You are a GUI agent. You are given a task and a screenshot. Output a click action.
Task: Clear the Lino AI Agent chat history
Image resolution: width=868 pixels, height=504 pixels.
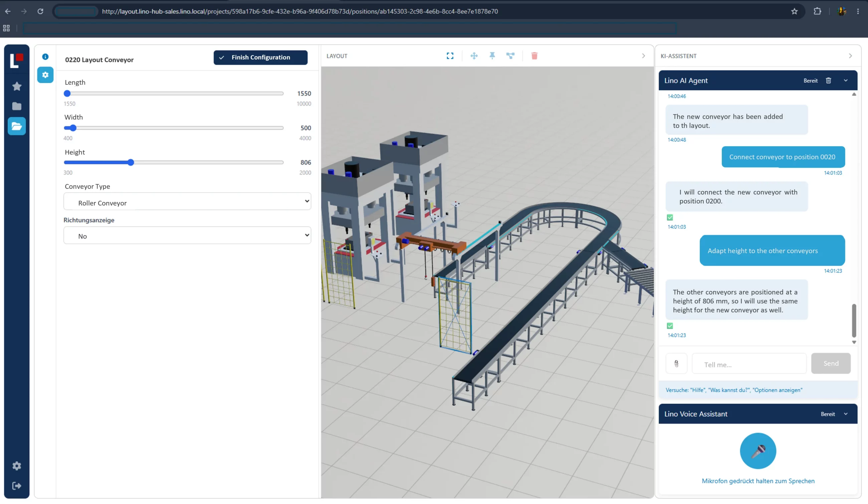[828, 80]
